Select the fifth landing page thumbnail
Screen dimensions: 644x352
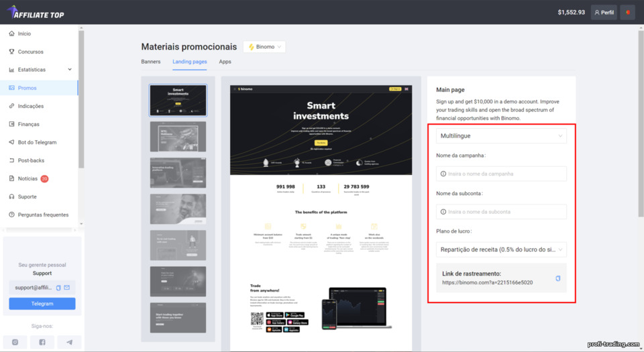click(x=178, y=245)
